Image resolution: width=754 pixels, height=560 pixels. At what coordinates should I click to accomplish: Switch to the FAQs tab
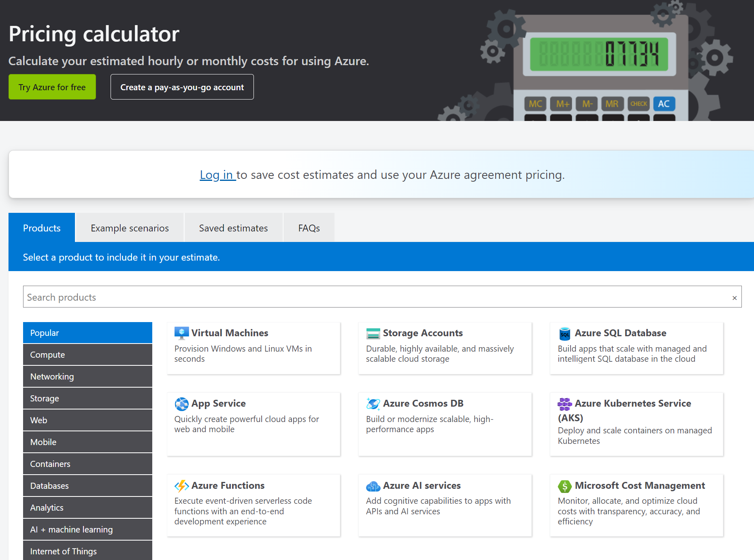click(x=309, y=228)
